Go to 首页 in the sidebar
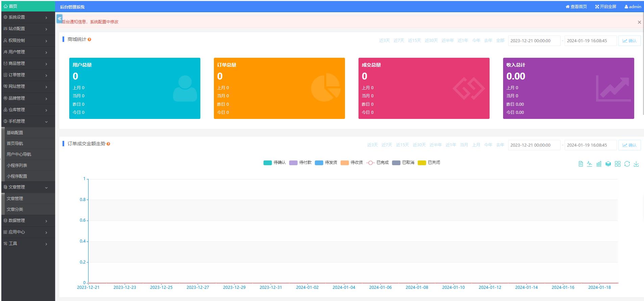Screen dimensions: 644x301 [28, 6]
